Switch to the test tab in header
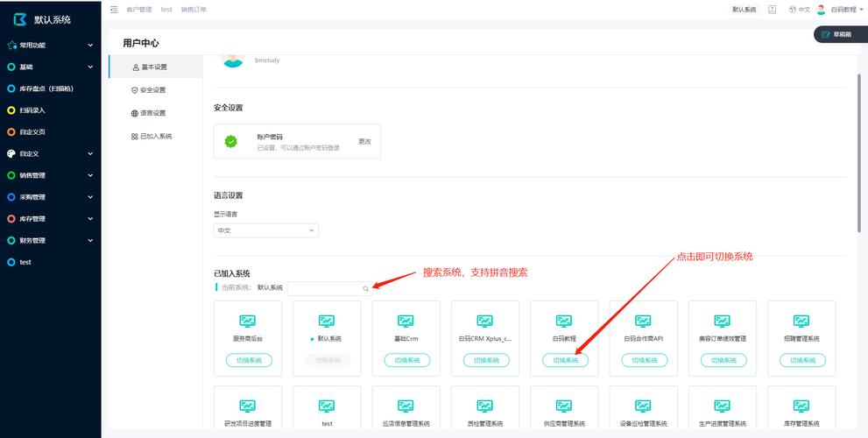Viewport: 868px width, 438px height. pos(166,10)
